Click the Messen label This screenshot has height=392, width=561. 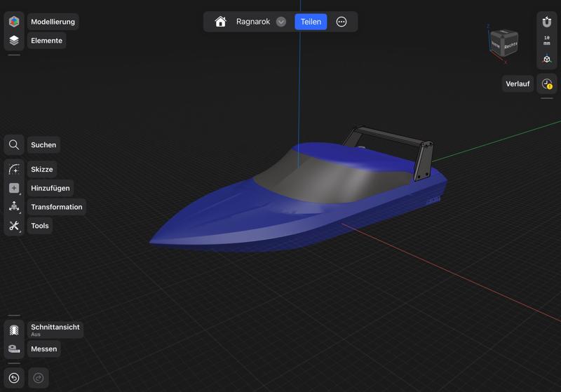click(x=43, y=349)
